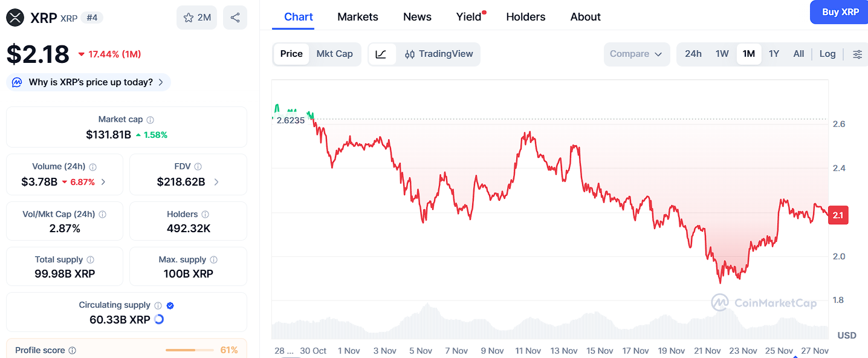
Task: Open the Compare dropdown
Action: coord(636,54)
